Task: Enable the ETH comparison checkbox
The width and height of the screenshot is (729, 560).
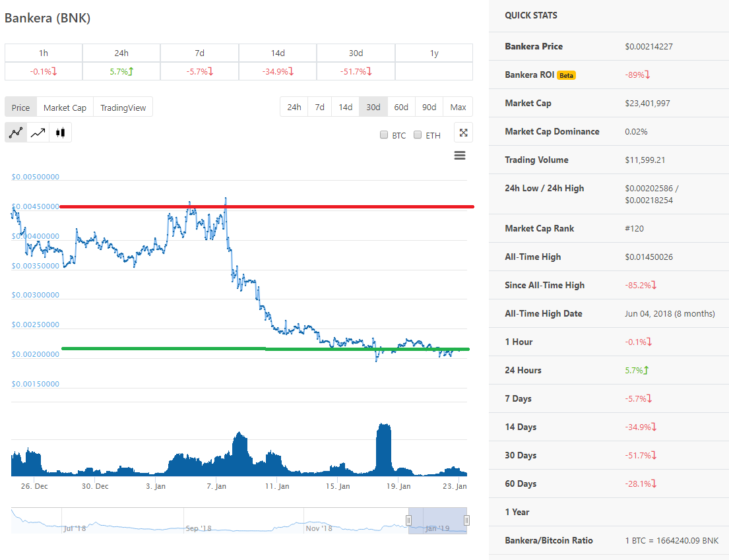Action: pos(418,135)
